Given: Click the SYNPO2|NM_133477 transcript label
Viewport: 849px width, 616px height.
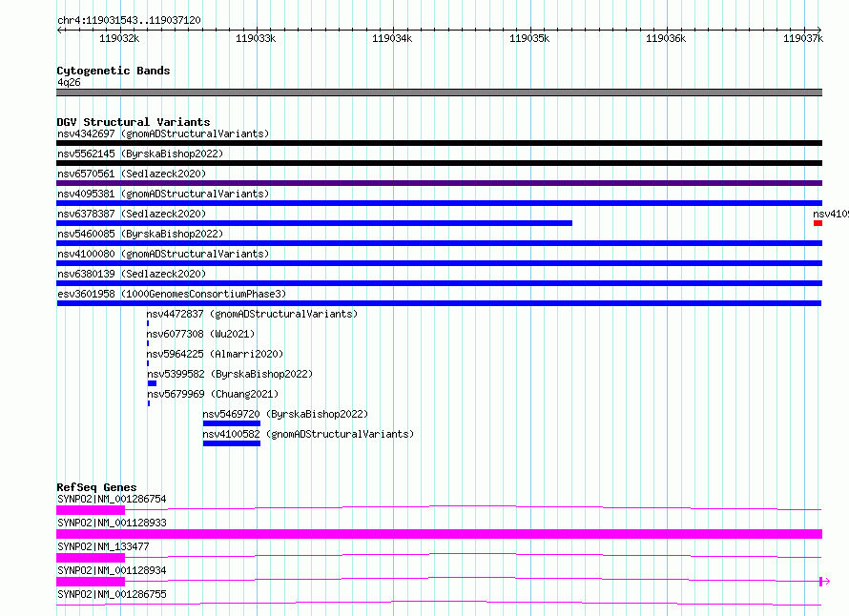Looking at the screenshot, I should point(103,546).
